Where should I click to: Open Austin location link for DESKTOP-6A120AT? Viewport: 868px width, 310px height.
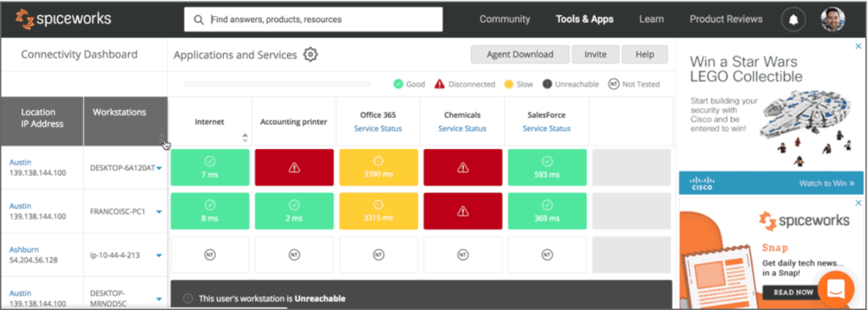[20, 162]
